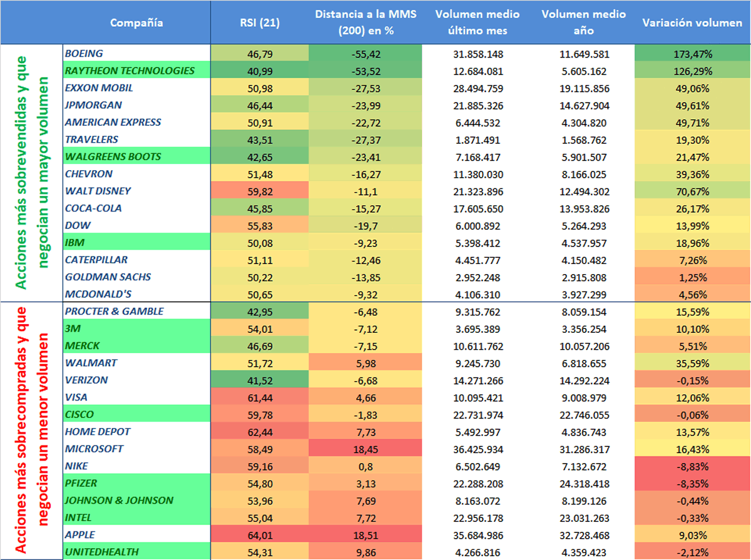
Task: Click the RAYTHEON TECHNOLOGIES green cell
Action: [x=130, y=71]
